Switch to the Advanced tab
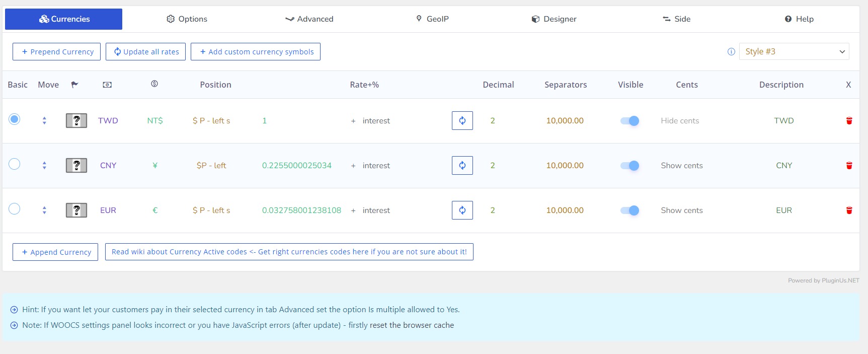Image resolution: width=868 pixels, height=354 pixels. 309,19
